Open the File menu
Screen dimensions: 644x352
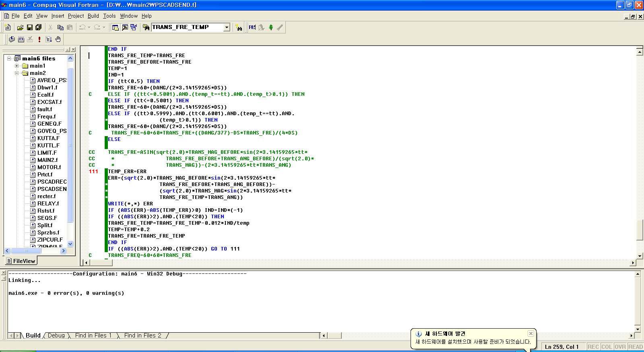click(15, 16)
